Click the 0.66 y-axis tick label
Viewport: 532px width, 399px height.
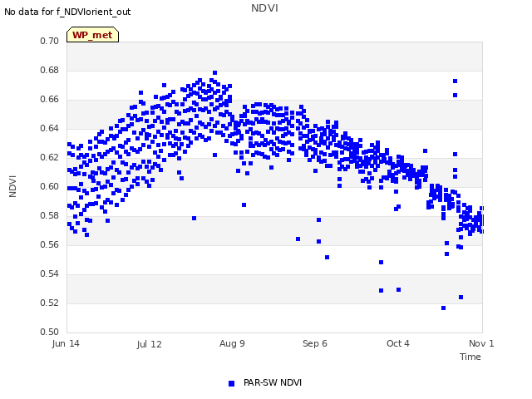pos(50,100)
